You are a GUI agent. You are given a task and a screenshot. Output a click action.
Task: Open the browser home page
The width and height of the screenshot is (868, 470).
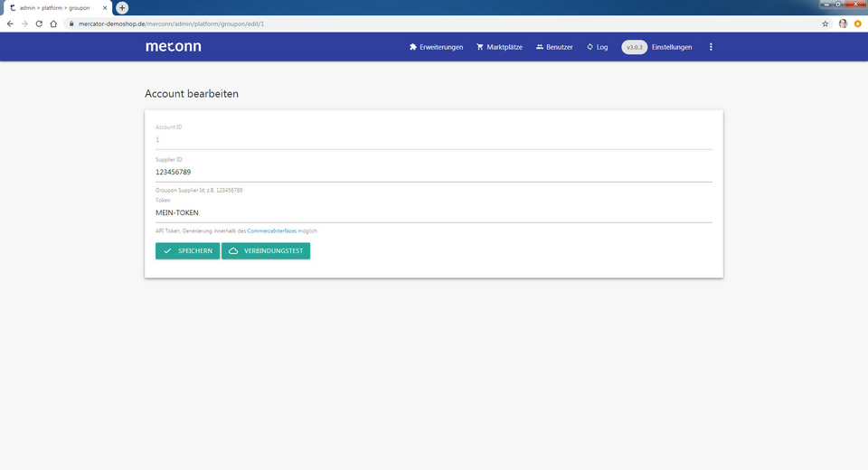point(53,23)
